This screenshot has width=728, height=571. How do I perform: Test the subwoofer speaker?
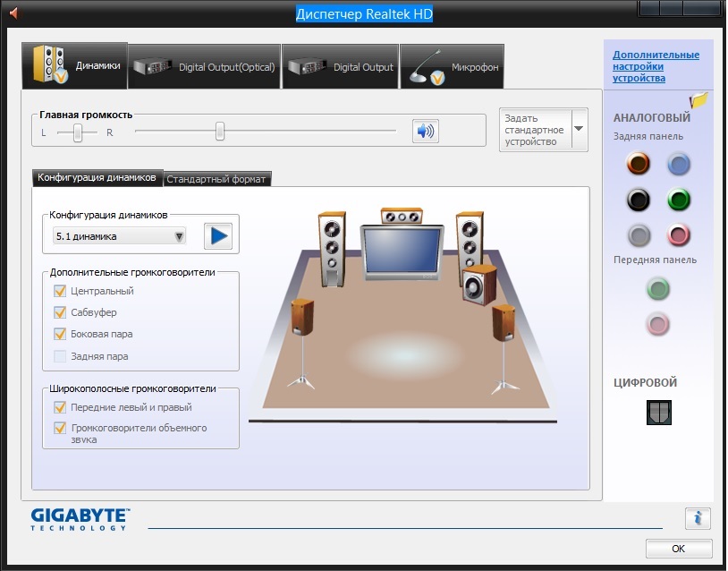click(479, 285)
